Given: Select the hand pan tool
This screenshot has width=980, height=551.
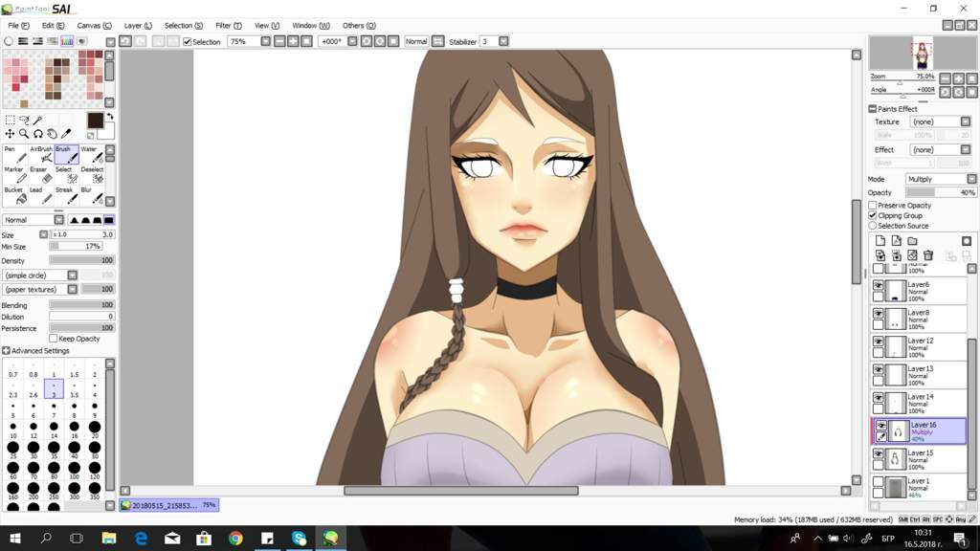Looking at the screenshot, I should coord(52,134).
